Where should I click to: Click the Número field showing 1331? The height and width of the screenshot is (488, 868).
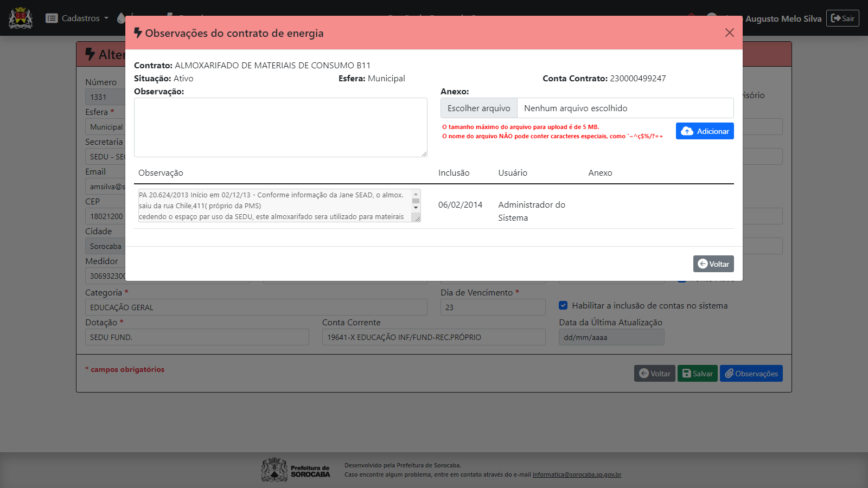105,97
